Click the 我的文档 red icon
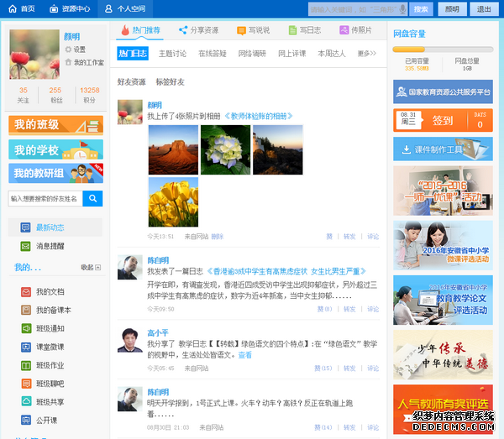Screen dimensions: 504x439 point(26,291)
